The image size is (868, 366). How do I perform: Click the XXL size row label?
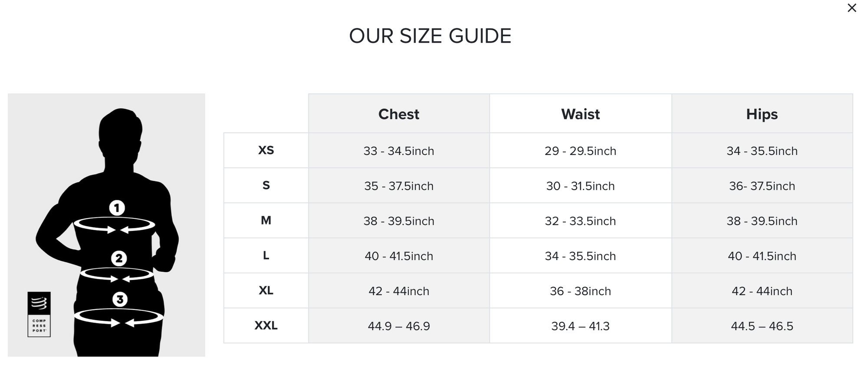pos(266,326)
